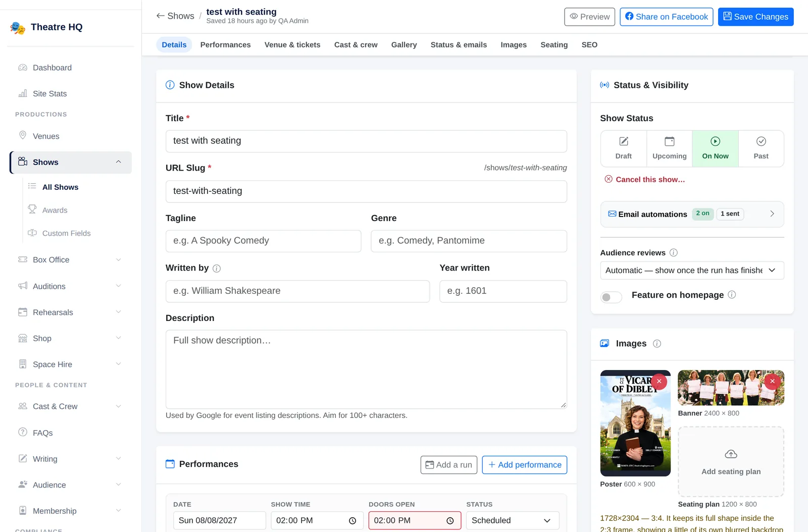
Task: Open the performance Status Scheduled dropdown
Action: (513, 521)
